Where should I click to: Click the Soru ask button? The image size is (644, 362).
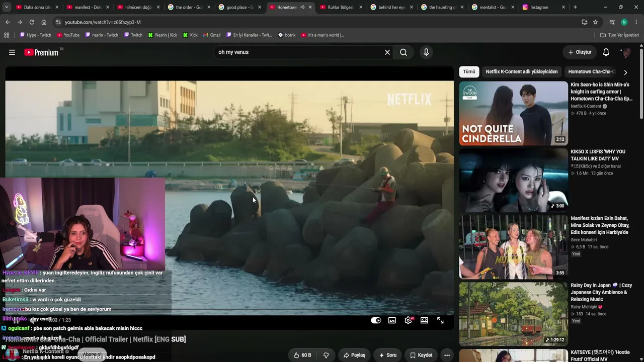pos(388,355)
